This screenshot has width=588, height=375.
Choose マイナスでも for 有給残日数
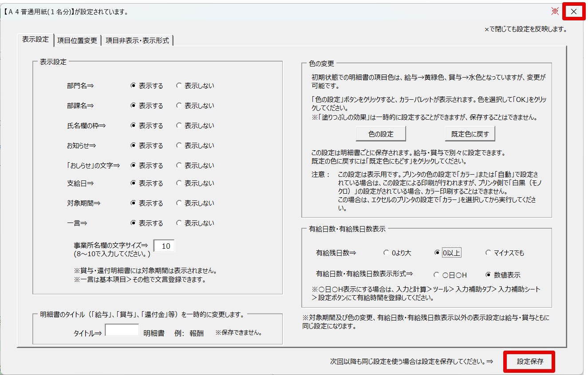(x=488, y=253)
